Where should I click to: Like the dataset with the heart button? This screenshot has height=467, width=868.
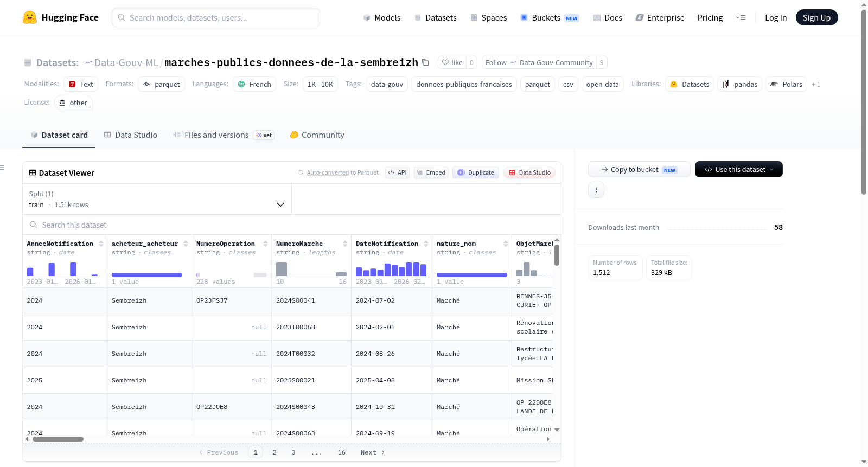tap(452, 62)
